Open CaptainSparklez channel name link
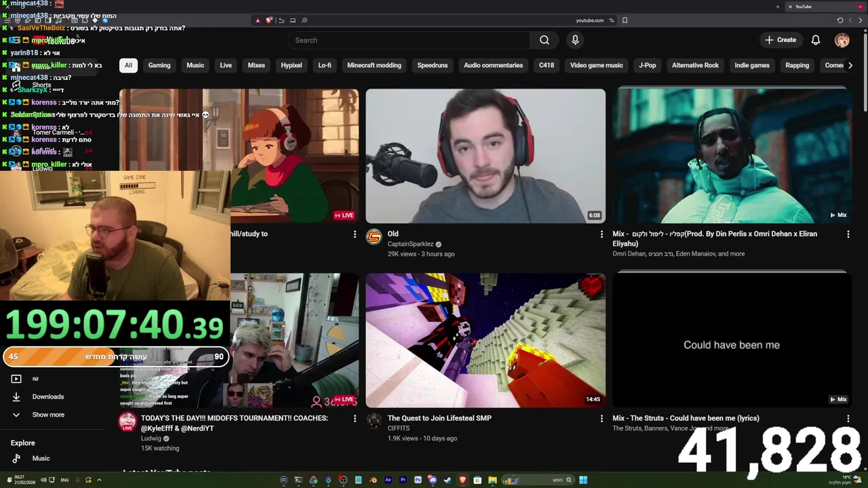Screen dimensions: 868x488 [410, 244]
